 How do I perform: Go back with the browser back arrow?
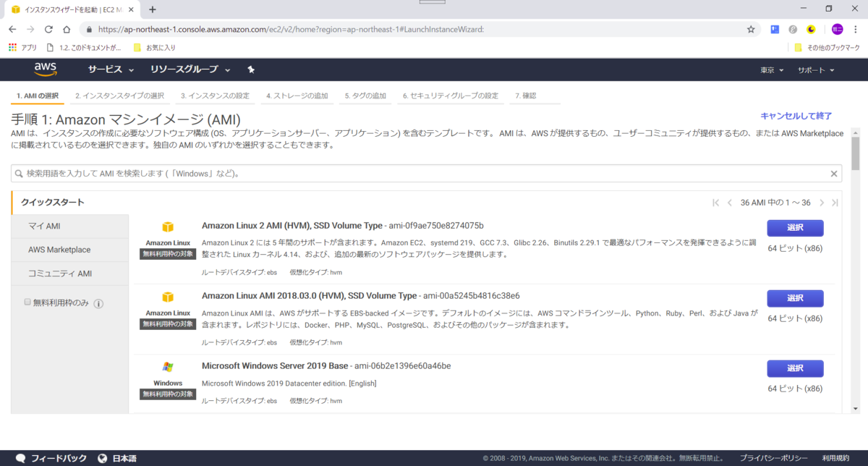pyautogui.click(x=12, y=30)
